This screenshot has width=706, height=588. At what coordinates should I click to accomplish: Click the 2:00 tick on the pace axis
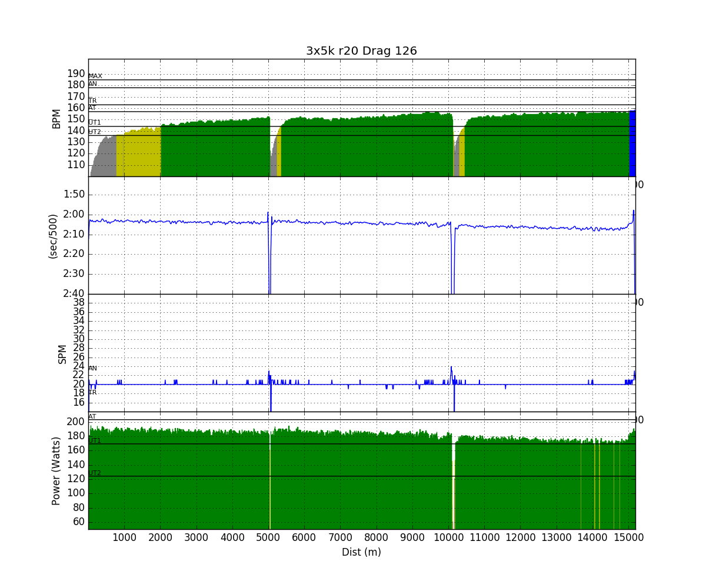[x=74, y=214]
